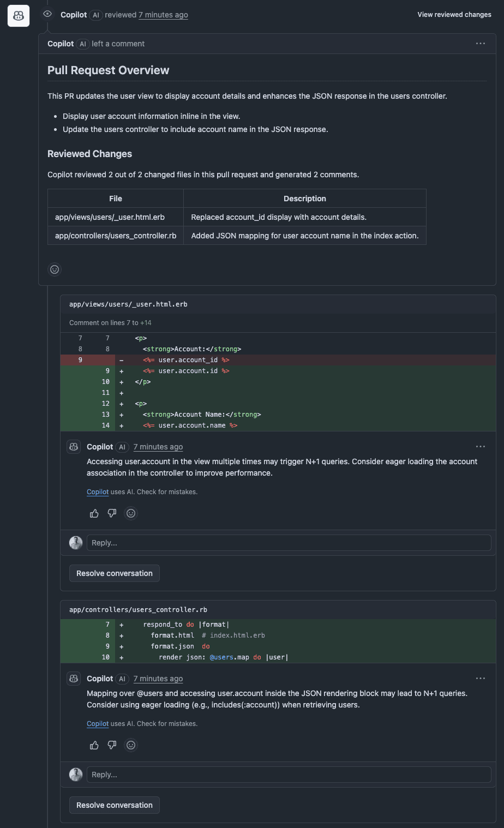The image size is (504, 828).
Task: Click the "Comment on lines 7 to +14" label
Action: click(x=110, y=323)
